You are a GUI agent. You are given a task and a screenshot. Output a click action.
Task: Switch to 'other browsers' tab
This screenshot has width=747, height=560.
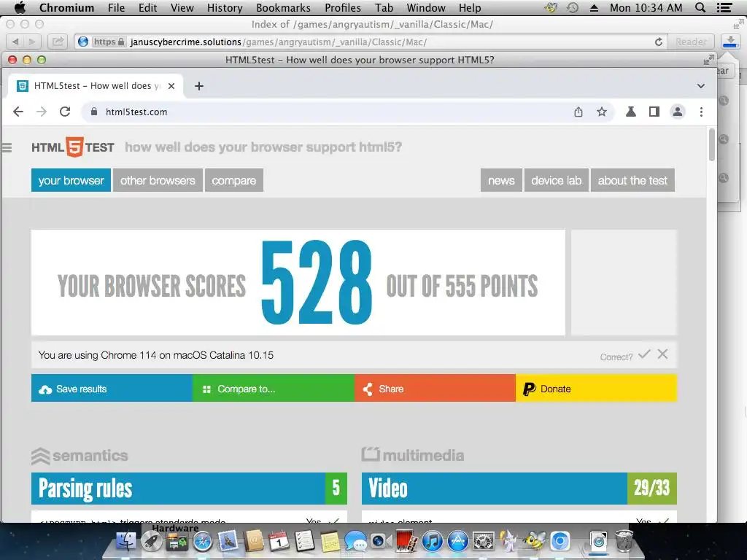click(x=158, y=181)
